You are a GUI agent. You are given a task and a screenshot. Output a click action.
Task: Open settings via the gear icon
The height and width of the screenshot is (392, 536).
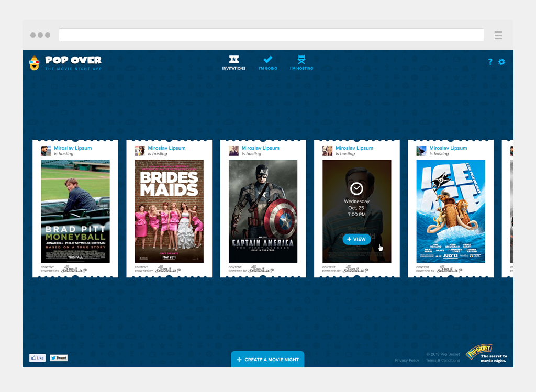501,62
